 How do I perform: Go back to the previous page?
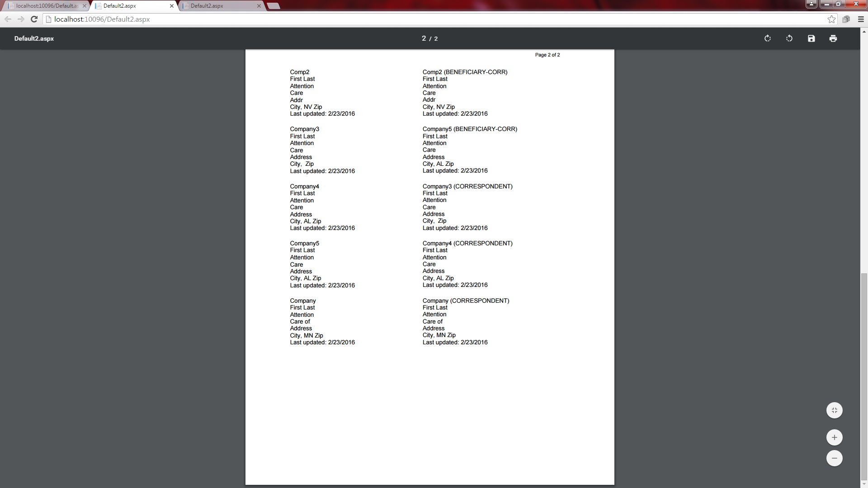point(8,19)
